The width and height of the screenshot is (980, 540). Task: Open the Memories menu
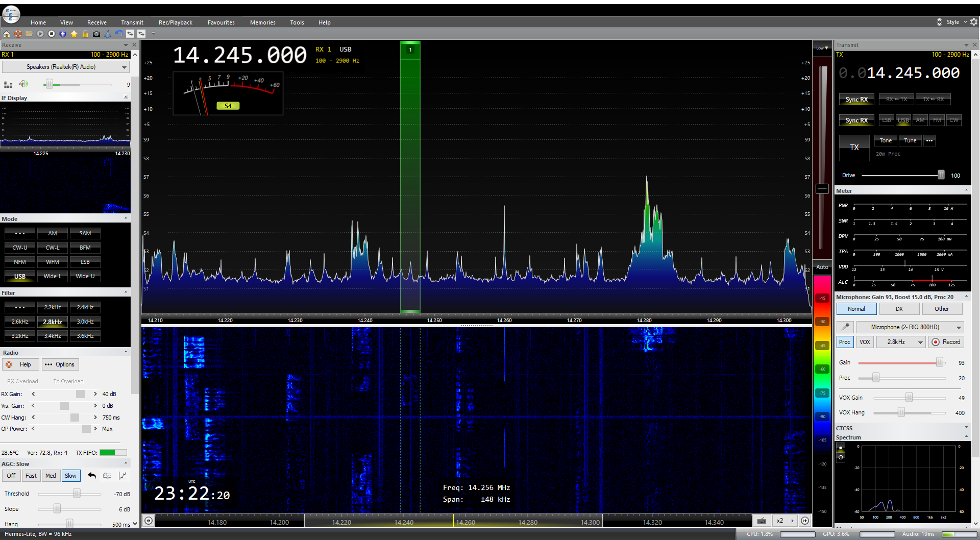[262, 22]
